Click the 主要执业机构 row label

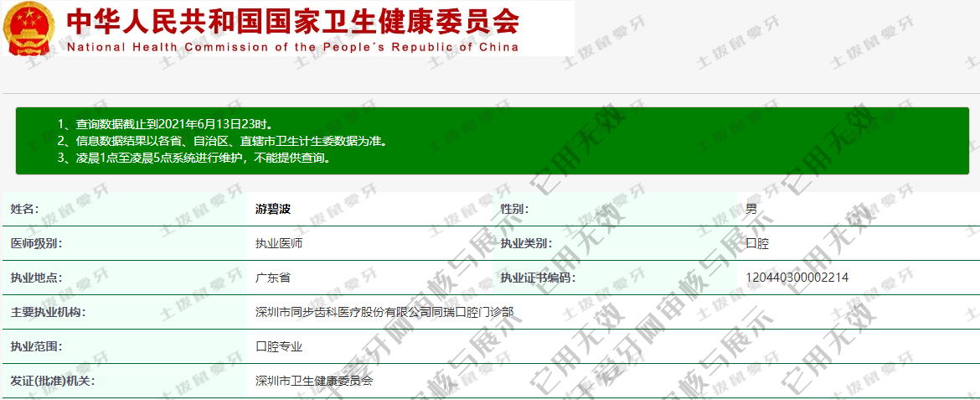pos(48,312)
